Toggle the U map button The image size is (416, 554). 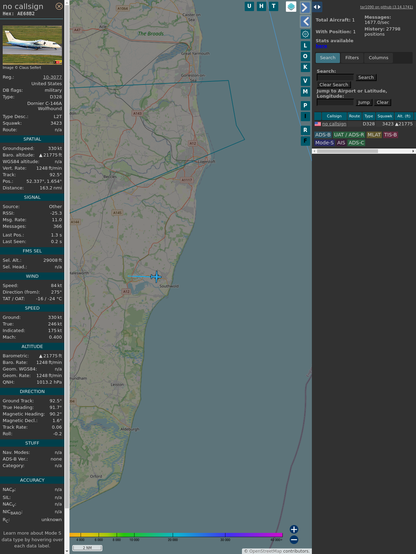pyautogui.click(x=249, y=6)
